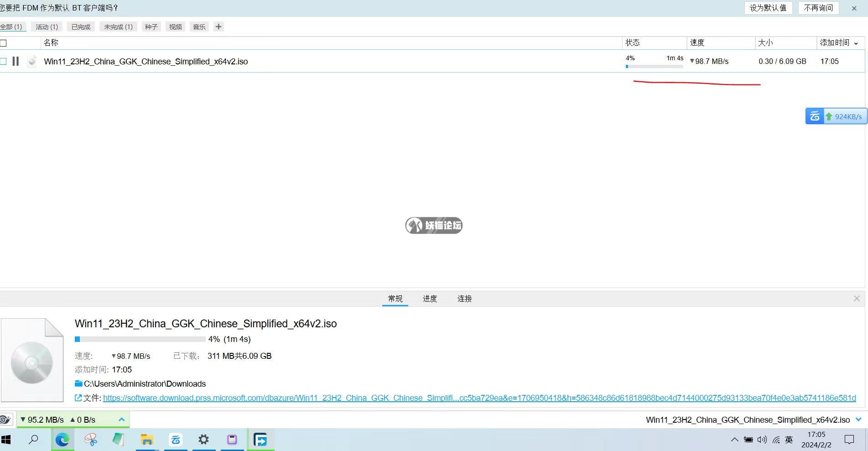Open the taskbar clock 17:05 2024/2/2
868x451 pixels.
[x=816, y=440]
